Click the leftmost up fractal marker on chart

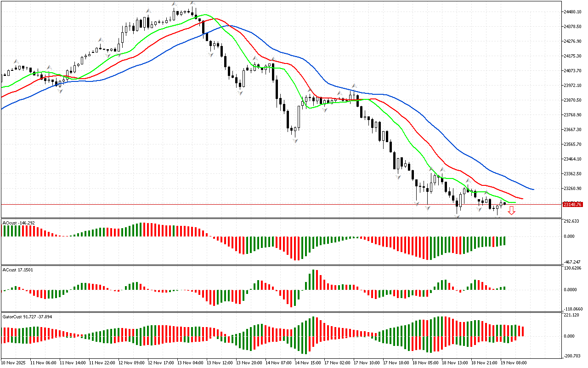coord(16,61)
